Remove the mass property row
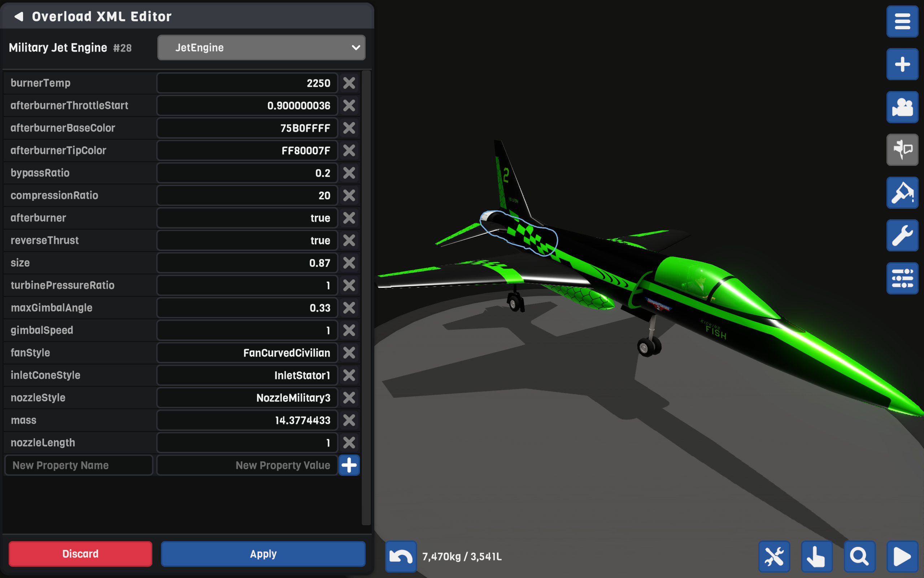This screenshot has height=578, width=924. click(349, 420)
